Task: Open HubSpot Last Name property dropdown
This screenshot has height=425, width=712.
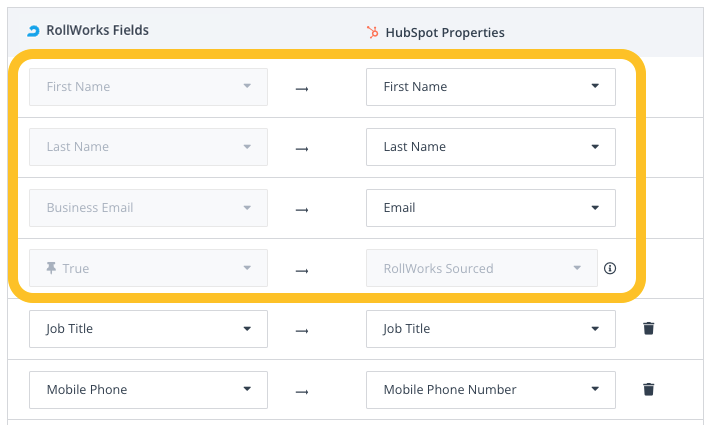Action: 490,147
